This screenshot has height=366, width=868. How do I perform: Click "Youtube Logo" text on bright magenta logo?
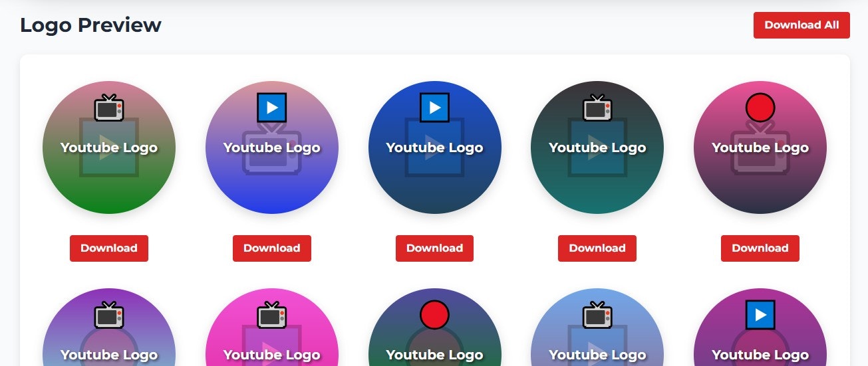click(x=272, y=355)
